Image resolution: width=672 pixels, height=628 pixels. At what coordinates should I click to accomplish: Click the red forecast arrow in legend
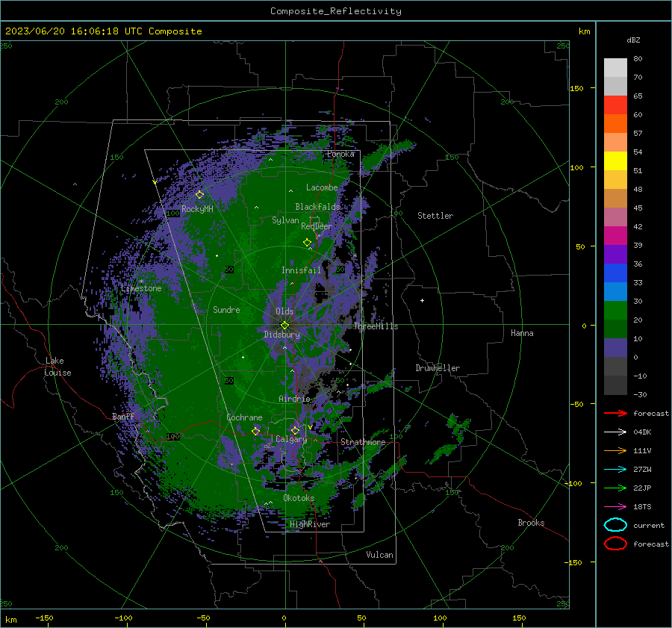615,413
